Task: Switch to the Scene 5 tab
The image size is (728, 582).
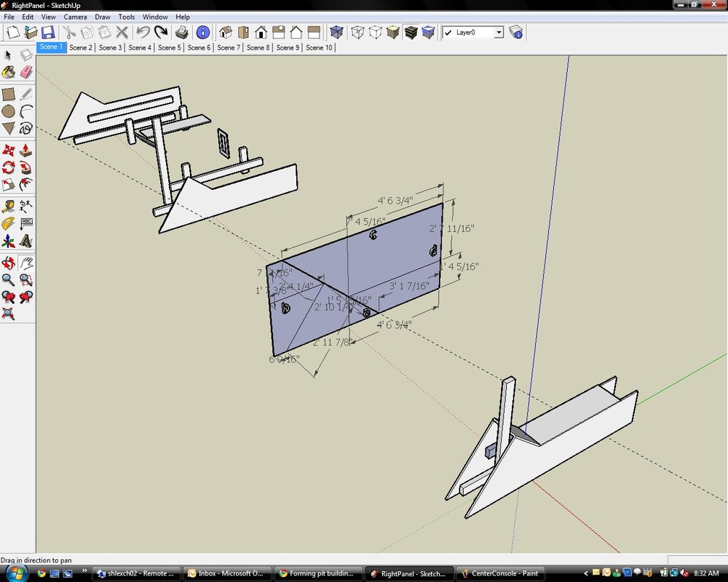Action: pos(169,47)
